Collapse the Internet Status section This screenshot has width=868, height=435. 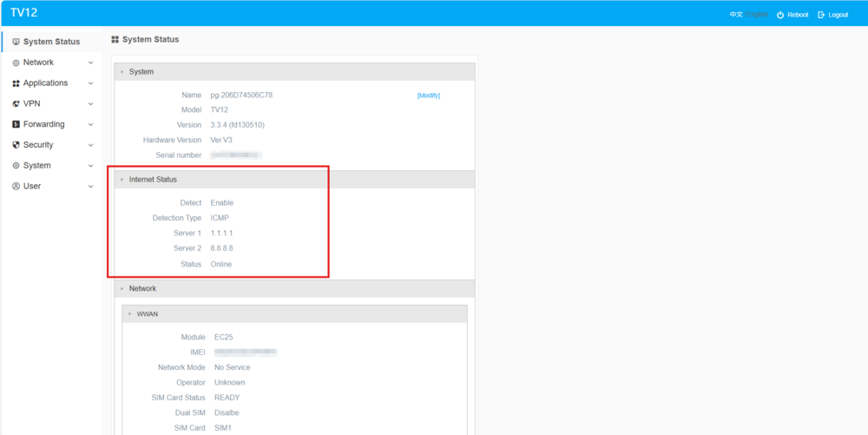point(122,180)
